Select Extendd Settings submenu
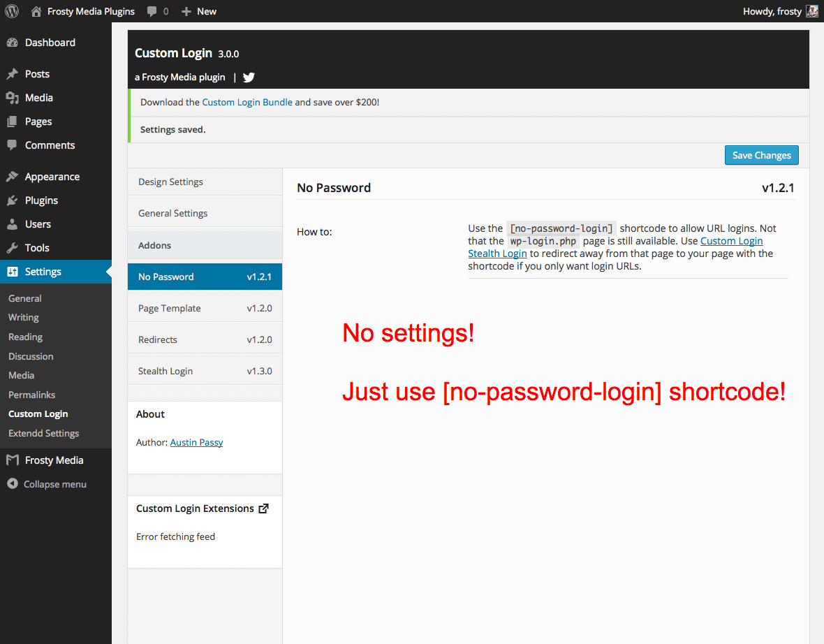Image resolution: width=824 pixels, height=644 pixels. point(43,433)
